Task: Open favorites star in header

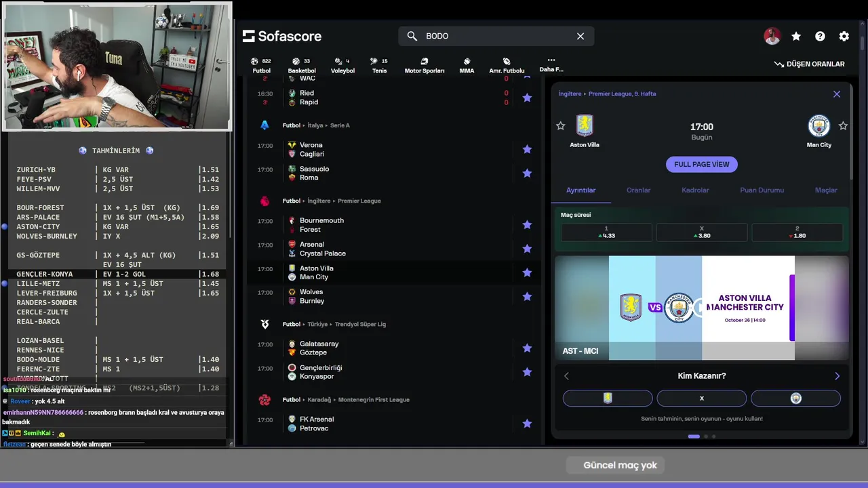Action: (796, 37)
